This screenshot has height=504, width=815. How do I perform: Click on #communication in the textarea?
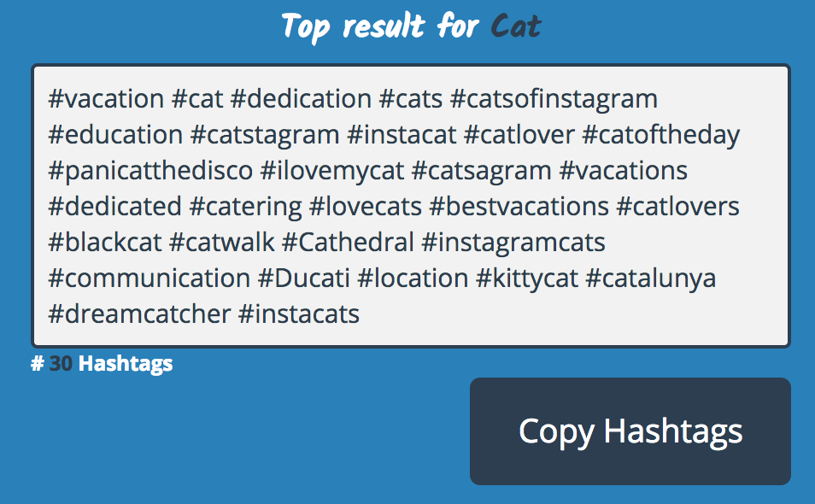pyautogui.click(x=149, y=278)
